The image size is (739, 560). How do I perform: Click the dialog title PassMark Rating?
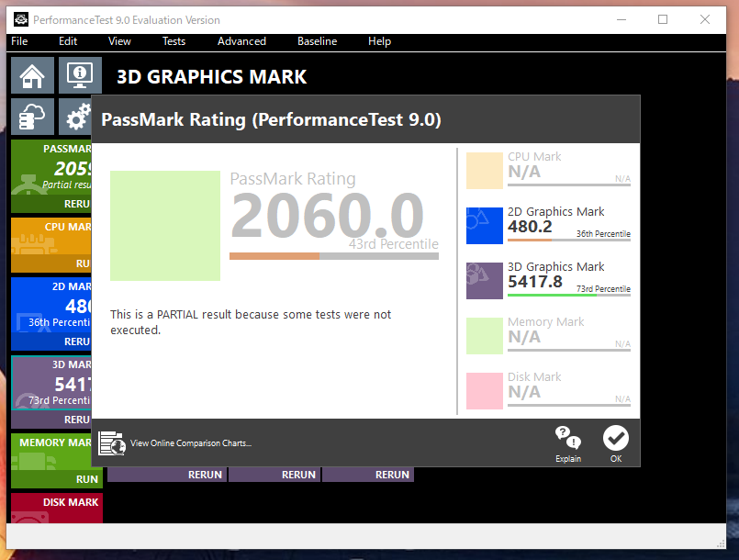(271, 119)
